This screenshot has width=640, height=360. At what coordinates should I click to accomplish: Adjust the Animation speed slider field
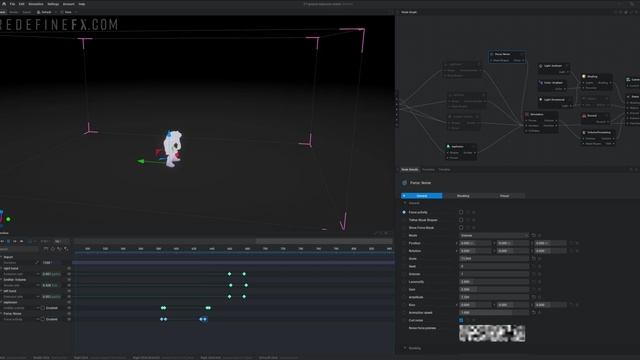click(493, 313)
